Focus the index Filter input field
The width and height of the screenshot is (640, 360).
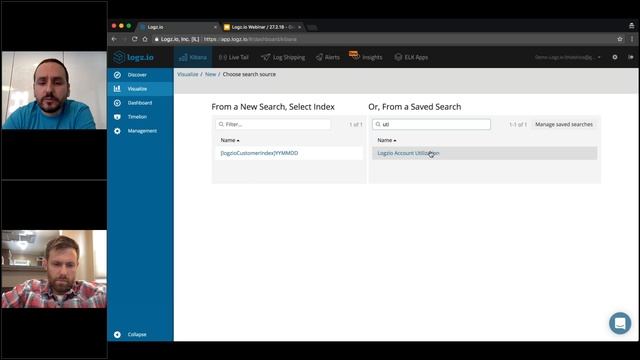click(273, 124)
